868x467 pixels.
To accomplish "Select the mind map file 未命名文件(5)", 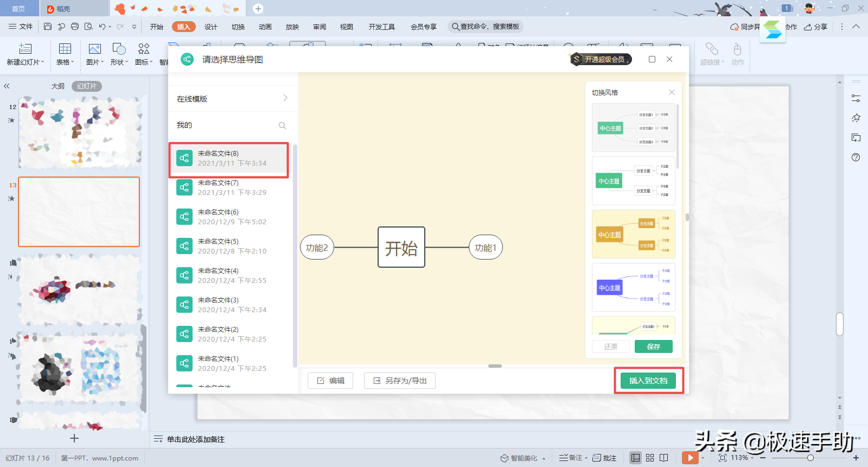I will pyautogui.click(x=231, y=246).
